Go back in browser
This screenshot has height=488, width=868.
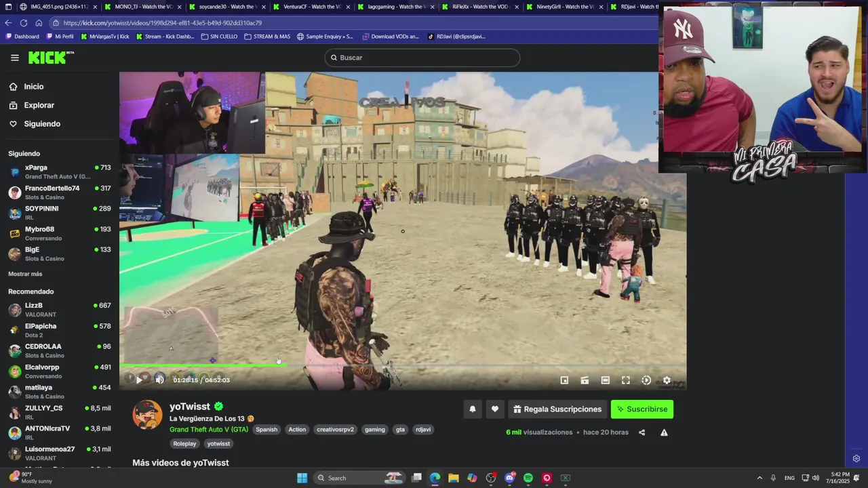coord(8,22)
